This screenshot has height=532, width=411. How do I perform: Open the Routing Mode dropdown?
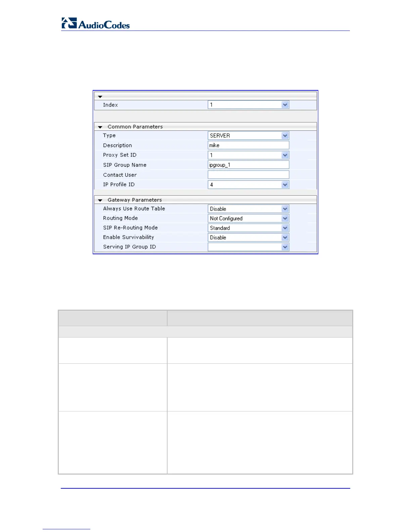(248, 218)
